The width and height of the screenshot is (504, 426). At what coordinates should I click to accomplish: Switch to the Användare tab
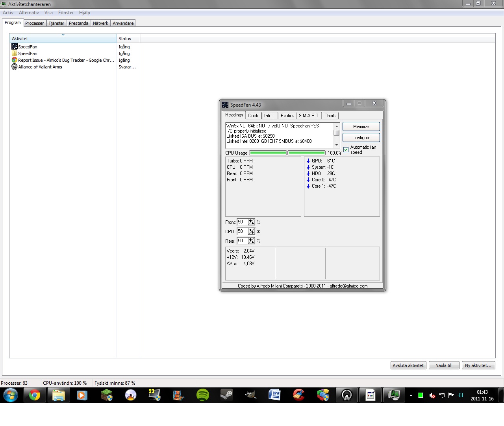[x=123, y=23]
